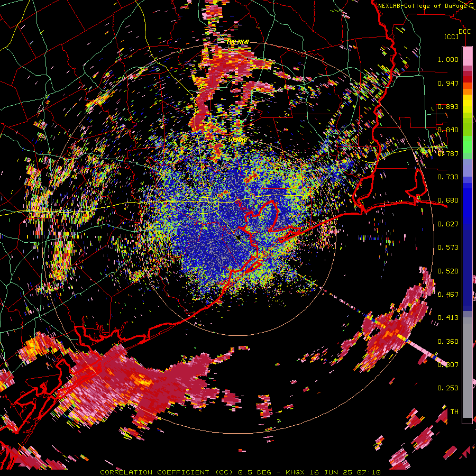The height and width of the screenshot is (476, 476).
Task: Select the 0.413 legend label
Action: tap(448, 318)
